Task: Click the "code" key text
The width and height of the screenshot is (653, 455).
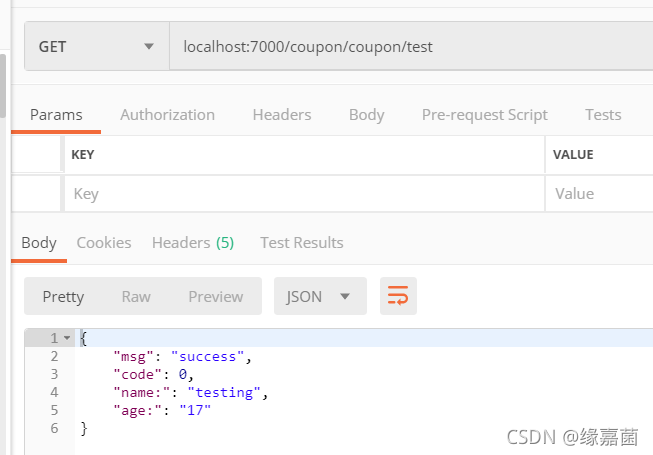Action: coord(137,375)
